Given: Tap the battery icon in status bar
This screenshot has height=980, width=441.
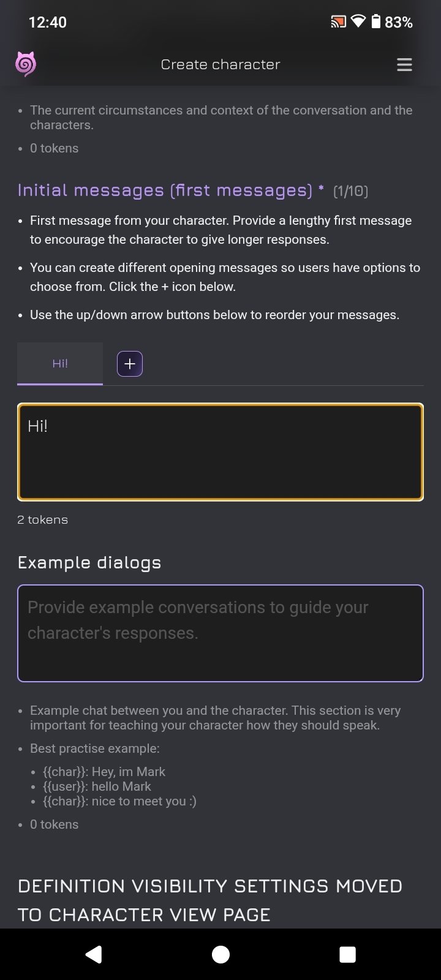Looking at the screenshot, I should (375, 22).
